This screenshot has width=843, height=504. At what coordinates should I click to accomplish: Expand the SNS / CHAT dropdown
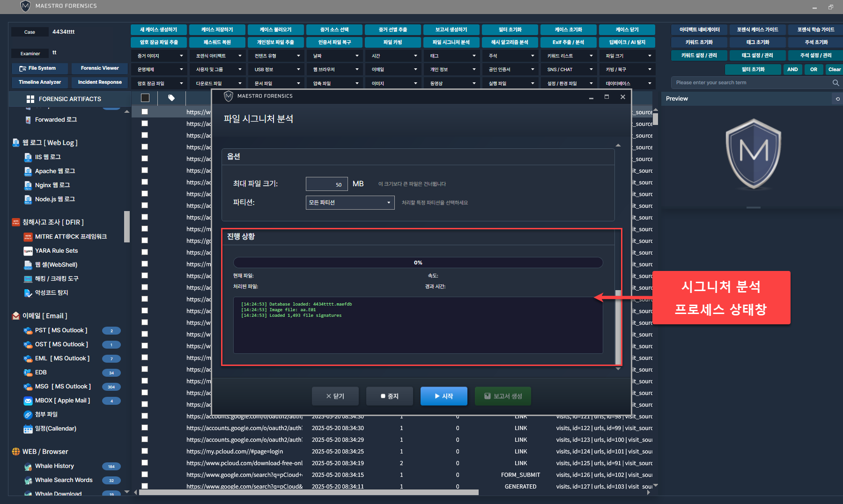tap(569, 70)
